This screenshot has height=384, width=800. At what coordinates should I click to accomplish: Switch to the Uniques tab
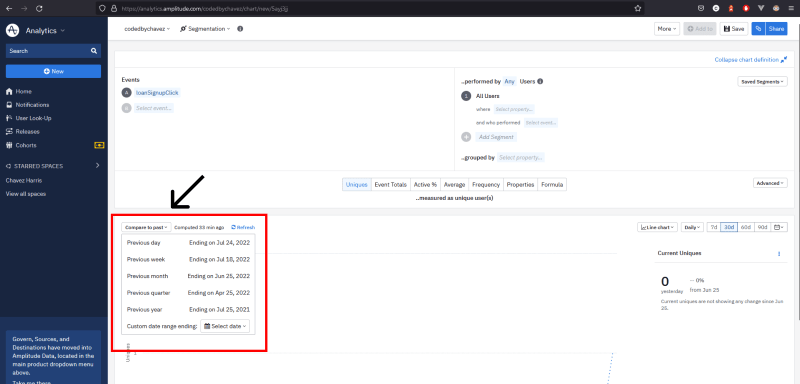pyautogui.click(x=357, y=185)
